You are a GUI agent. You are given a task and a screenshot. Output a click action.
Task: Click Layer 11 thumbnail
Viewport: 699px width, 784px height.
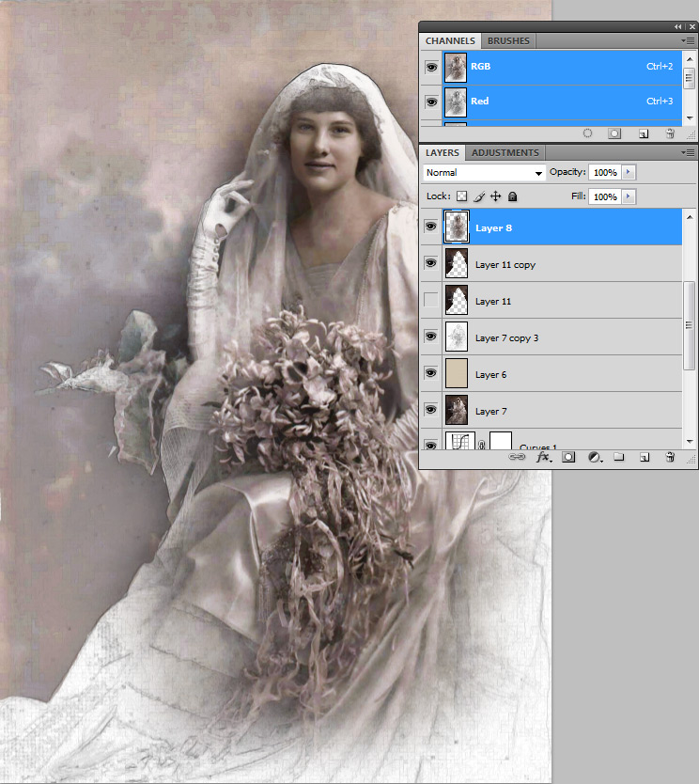pos(457,300)
